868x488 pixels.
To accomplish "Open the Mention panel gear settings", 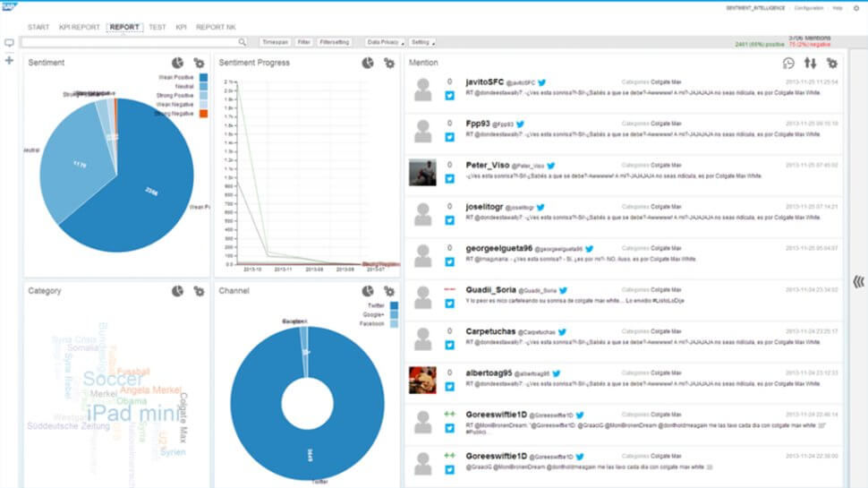I will tap(832, 64).
